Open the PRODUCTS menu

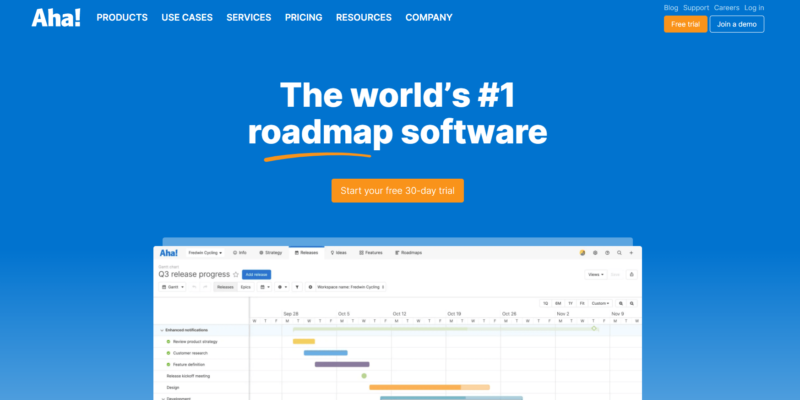pyautogui.click(x=122, y=17)
